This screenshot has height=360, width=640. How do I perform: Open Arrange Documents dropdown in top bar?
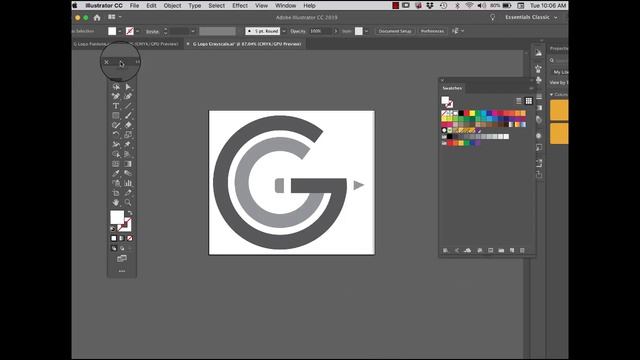[115, 17]
